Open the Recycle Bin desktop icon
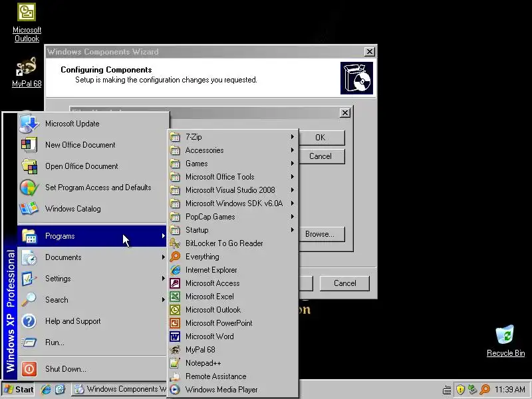The image size is (532, 399). click(505, 334)
